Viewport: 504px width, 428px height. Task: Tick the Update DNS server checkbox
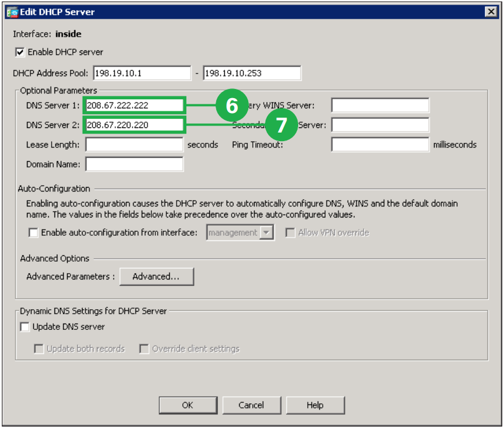(25, 327)
